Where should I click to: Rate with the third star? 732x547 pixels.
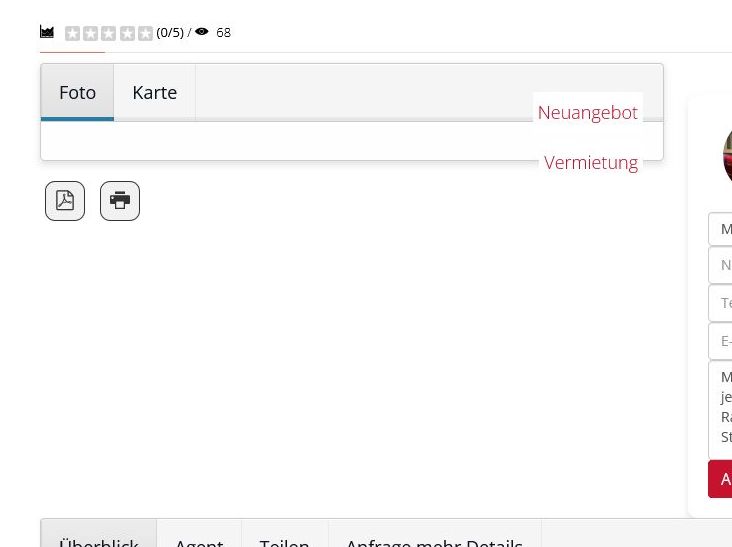108,33
